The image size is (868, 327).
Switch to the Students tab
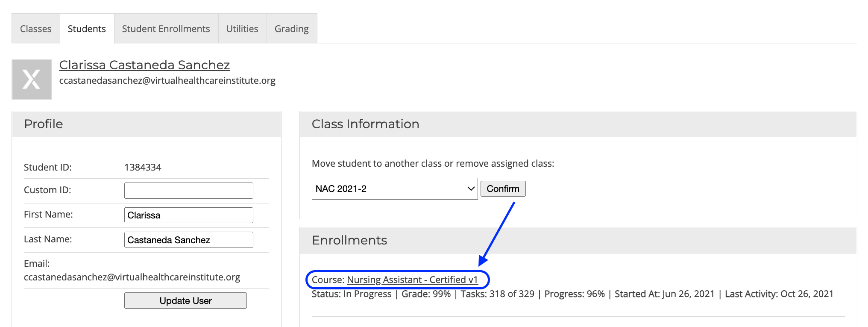pos(87,29)
